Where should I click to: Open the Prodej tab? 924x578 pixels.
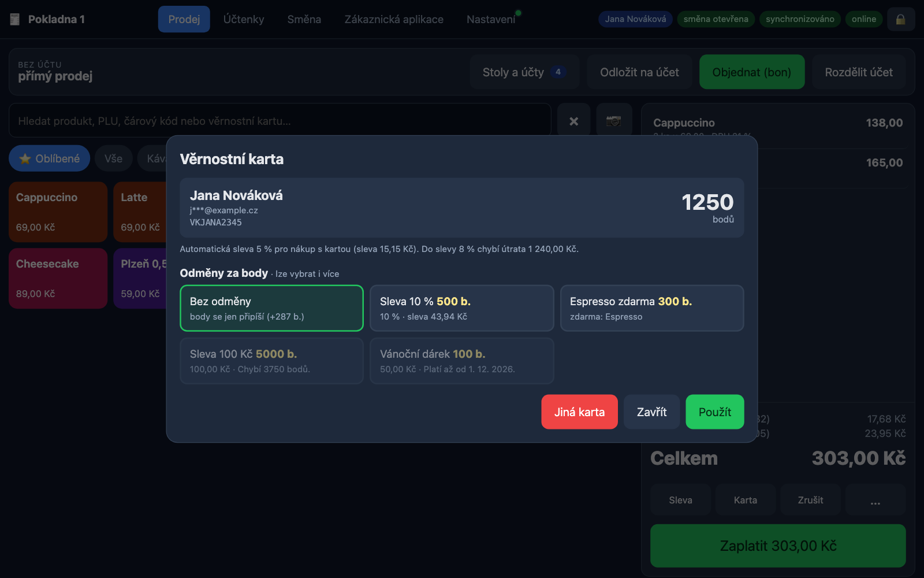tap(184, 19)
